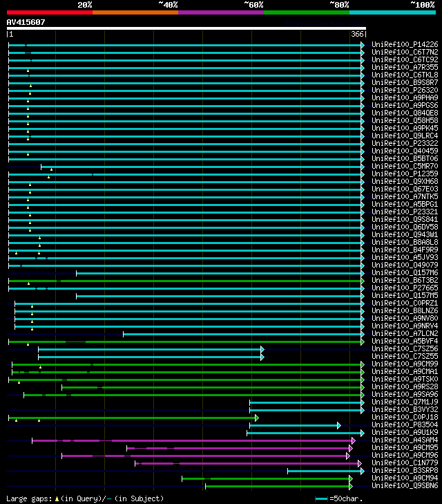The image size is (442, 504).
Task: Select the UniRef100_C7SZ55 label
Action: tap(405, 357)
